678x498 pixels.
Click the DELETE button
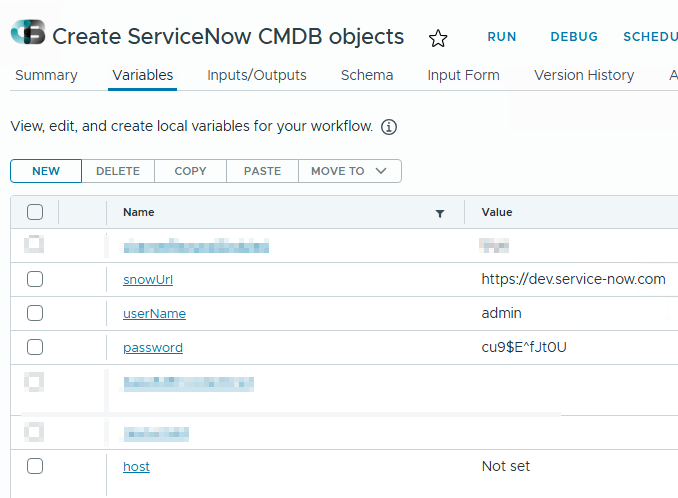coord(118,171)
